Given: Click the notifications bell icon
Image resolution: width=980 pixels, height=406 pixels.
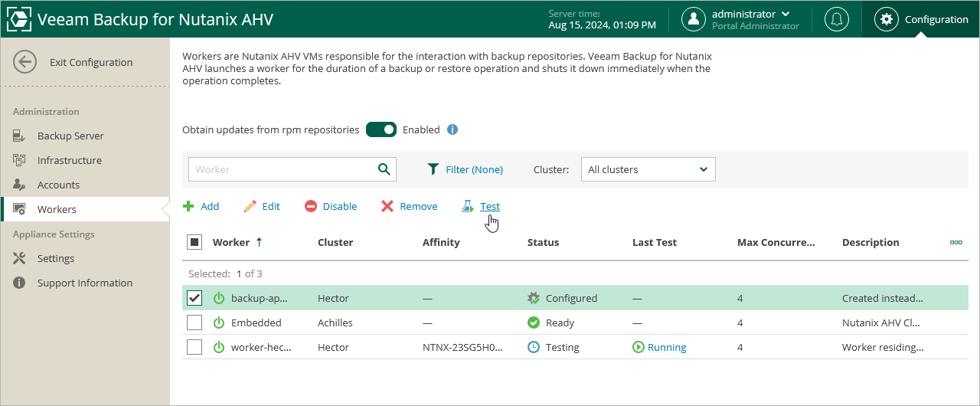Looking at the screenshot, I should coord(836,19).
